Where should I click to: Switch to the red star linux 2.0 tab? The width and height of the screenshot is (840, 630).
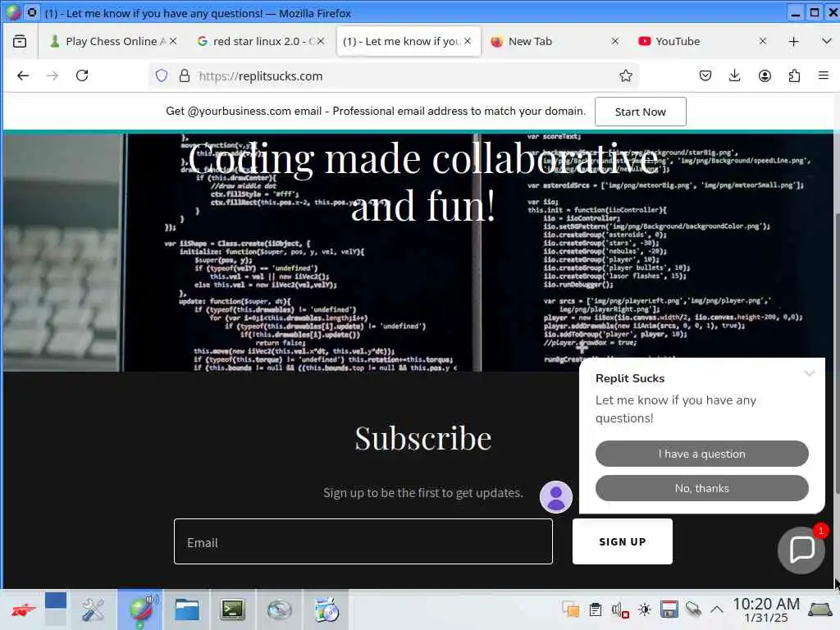(260, 41)
